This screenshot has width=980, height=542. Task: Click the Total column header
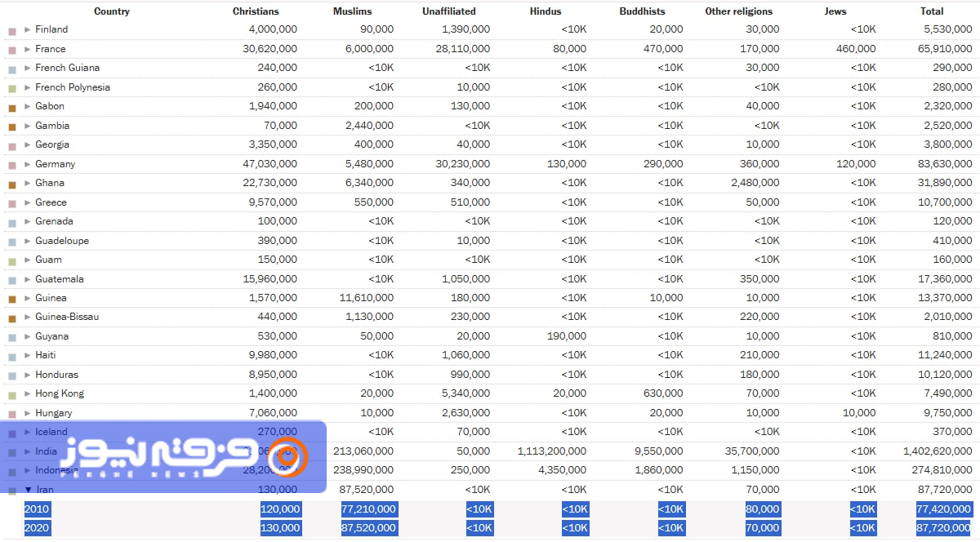click(x=932, y=11)
